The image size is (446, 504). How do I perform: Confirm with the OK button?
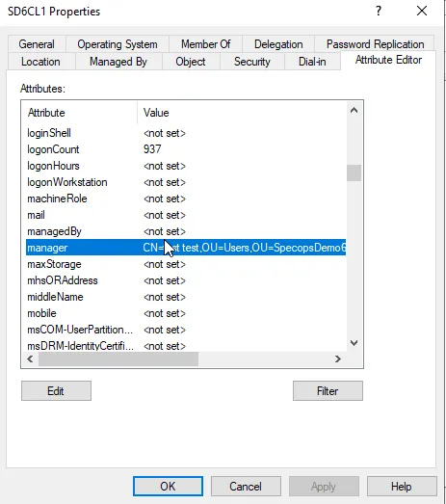coord(168,487)
